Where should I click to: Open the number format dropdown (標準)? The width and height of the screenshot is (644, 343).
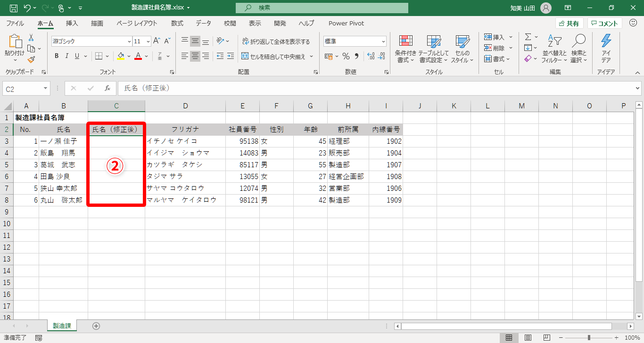(x=383, y=41)
